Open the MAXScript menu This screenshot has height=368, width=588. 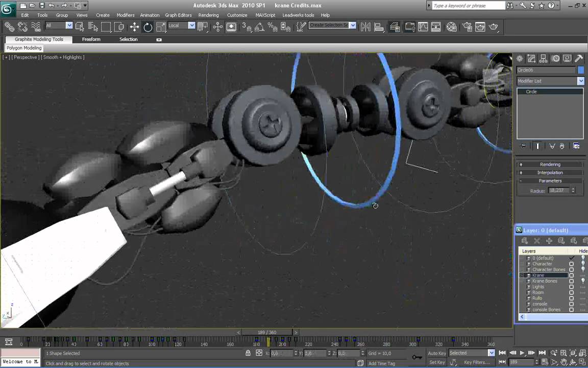point(265,15)
